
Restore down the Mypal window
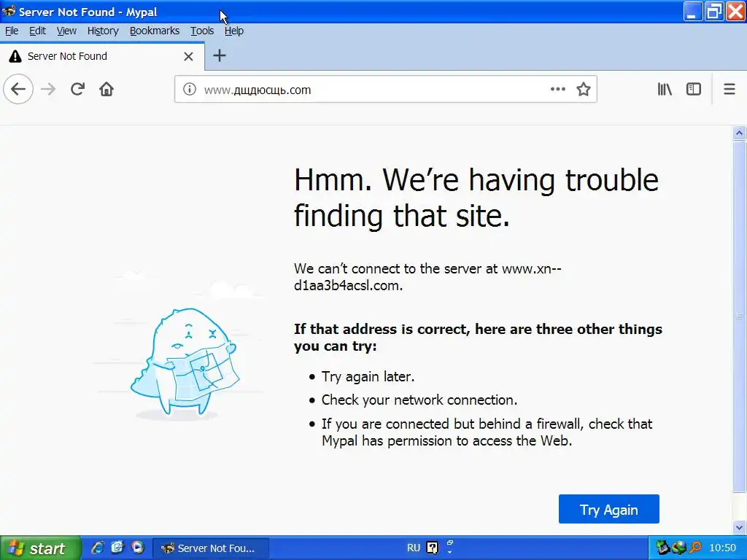point(714,12)
